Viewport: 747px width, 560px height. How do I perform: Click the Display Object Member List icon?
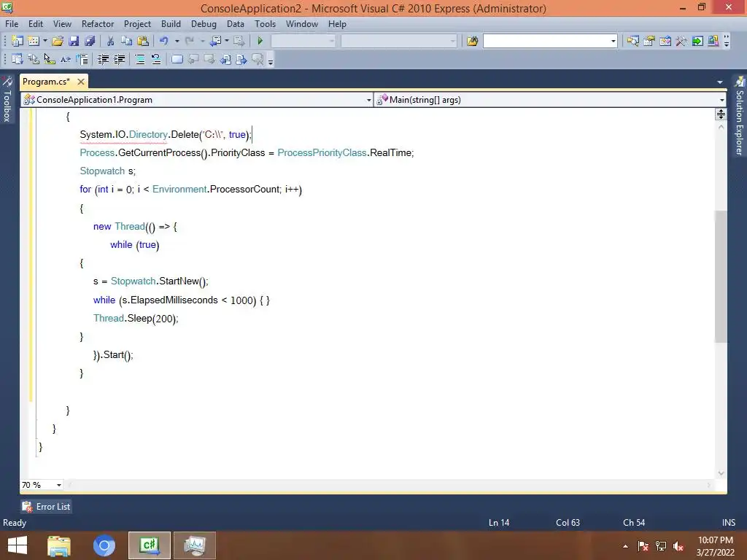point(18,59)
